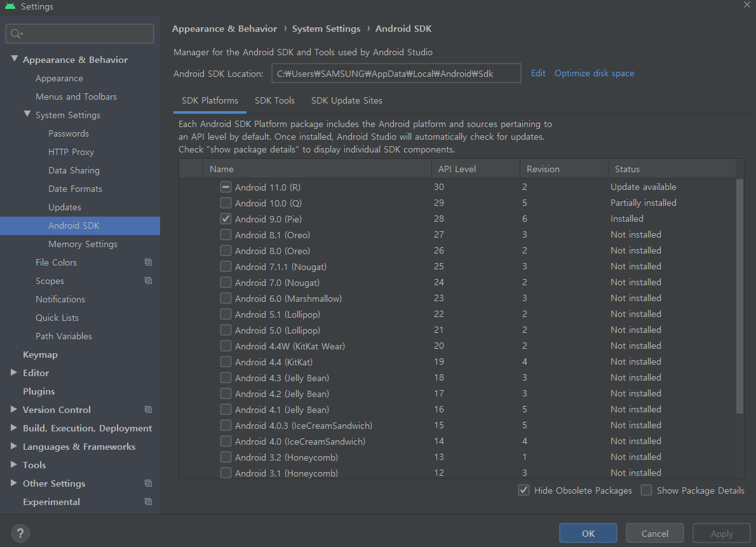Sort by the Name column header

point(317,169)
